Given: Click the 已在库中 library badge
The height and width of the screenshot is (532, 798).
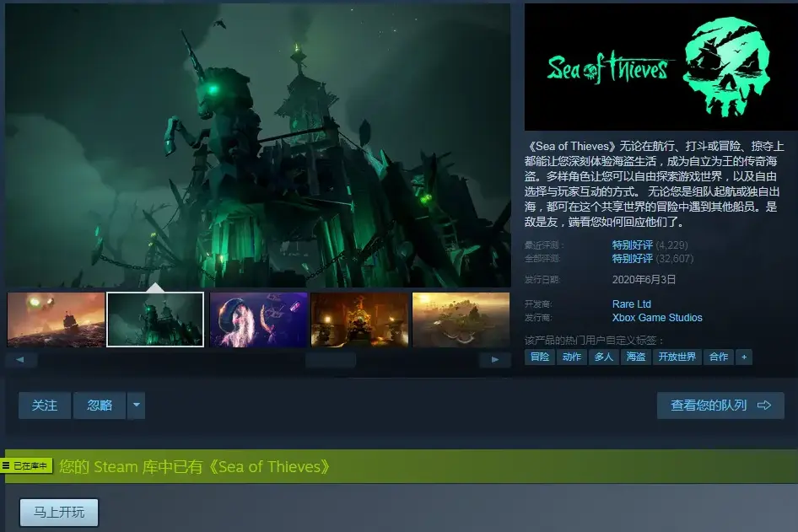Looking at the screenshot, I should [26, 466].
